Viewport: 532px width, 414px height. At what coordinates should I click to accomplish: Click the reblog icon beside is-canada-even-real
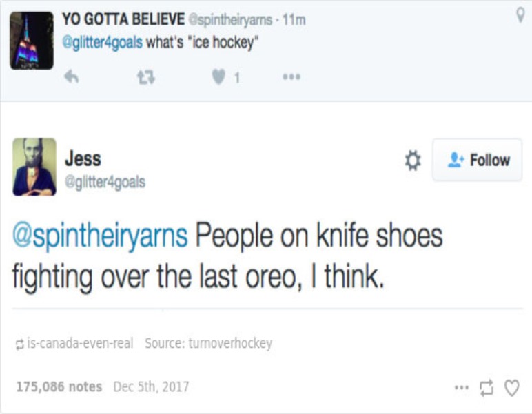coord(19,343)
